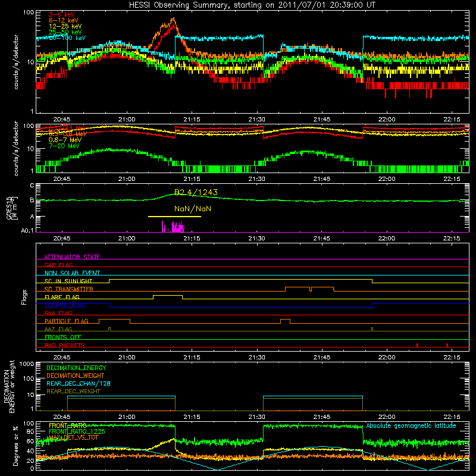This screenshot has width=476, height=476.
Task: Select the BAD_PACKETS flag label
Action: click(x=65, y=345)
